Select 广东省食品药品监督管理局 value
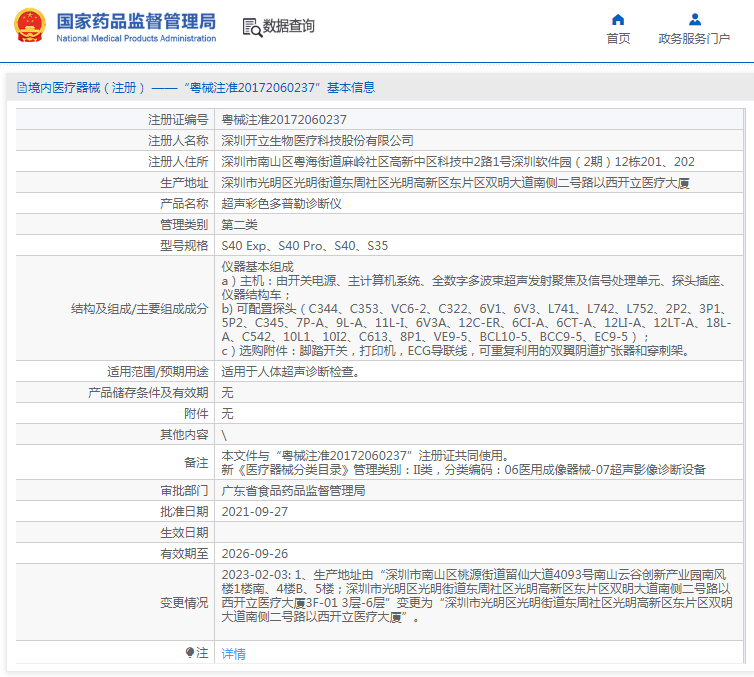Screen dimensions: 754x677 point(293,491)
